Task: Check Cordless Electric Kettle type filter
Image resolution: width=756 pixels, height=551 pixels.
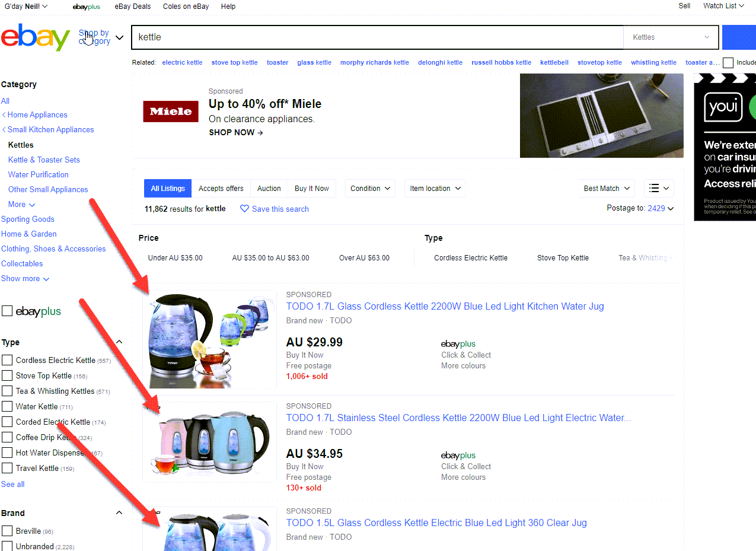Action: 7,360
